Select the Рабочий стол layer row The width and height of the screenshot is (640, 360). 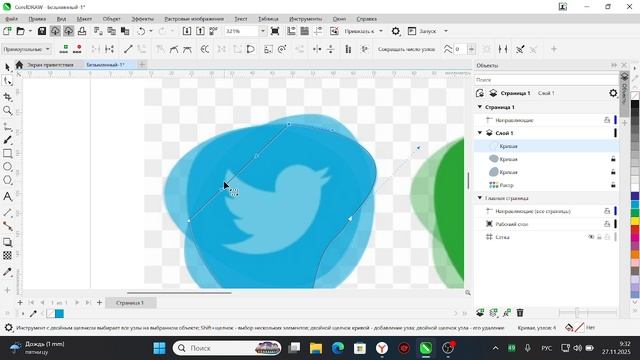546,224
